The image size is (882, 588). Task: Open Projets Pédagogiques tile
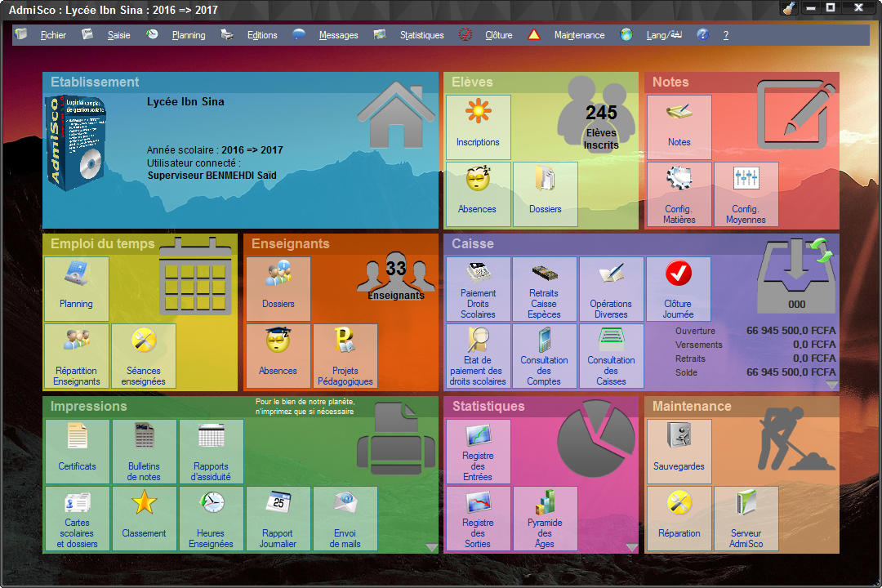tap(345, 355)
